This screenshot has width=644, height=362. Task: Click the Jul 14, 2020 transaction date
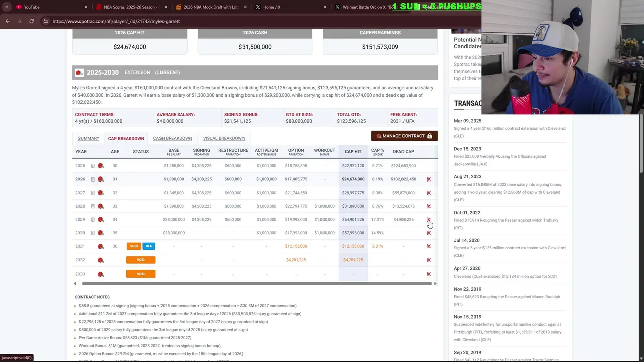pyautogui.click(x=467, y=240)
